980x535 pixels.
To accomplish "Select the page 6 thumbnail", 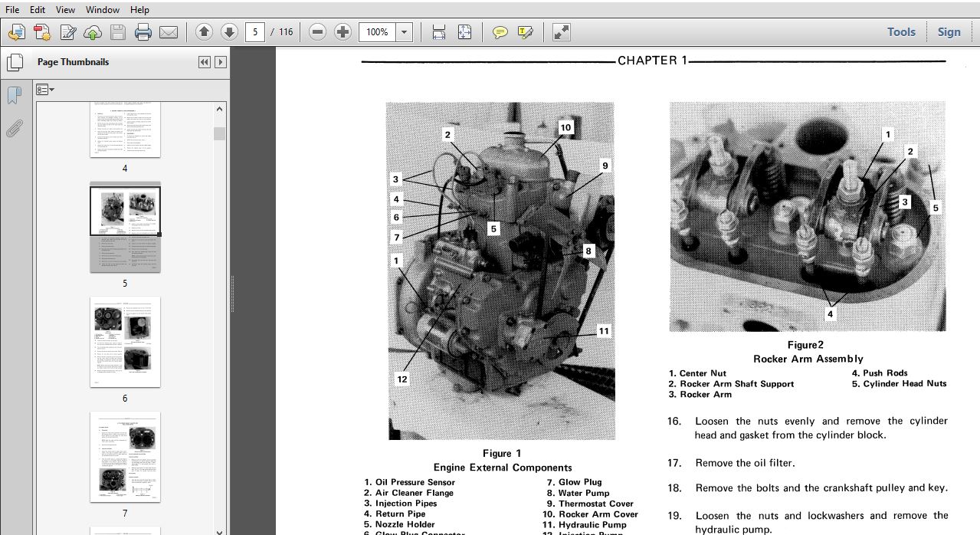I will pyautogui.click(x=125, y=342).
